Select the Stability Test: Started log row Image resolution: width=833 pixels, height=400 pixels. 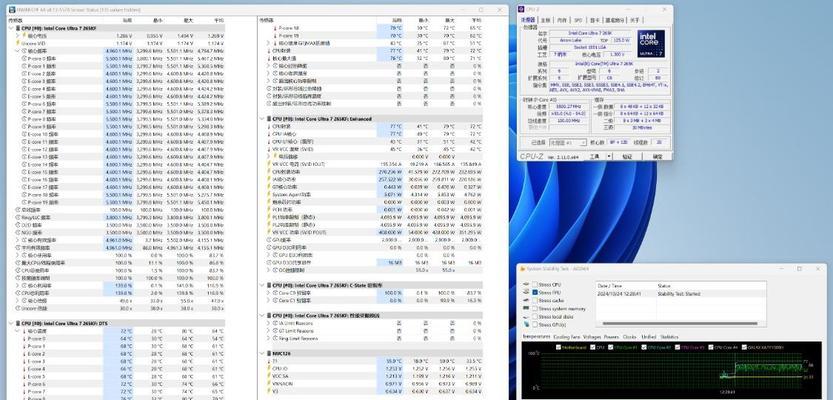(x=681, y=293)
